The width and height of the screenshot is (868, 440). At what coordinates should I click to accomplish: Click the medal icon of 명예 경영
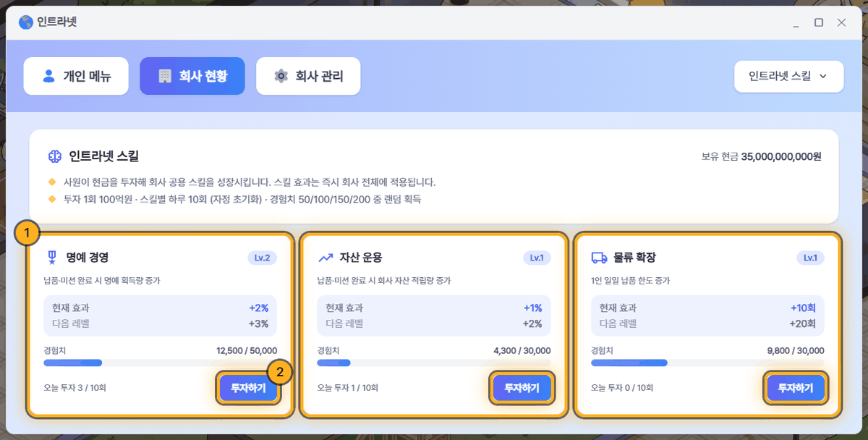(x=51, y=257)
